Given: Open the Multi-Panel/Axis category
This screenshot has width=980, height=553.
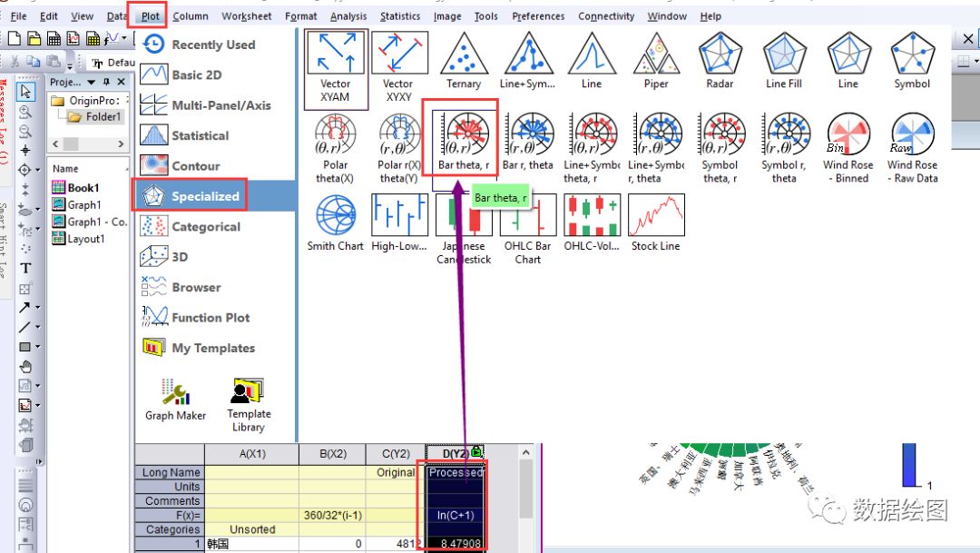Looking at the screenshot, I should click(214, 105).
